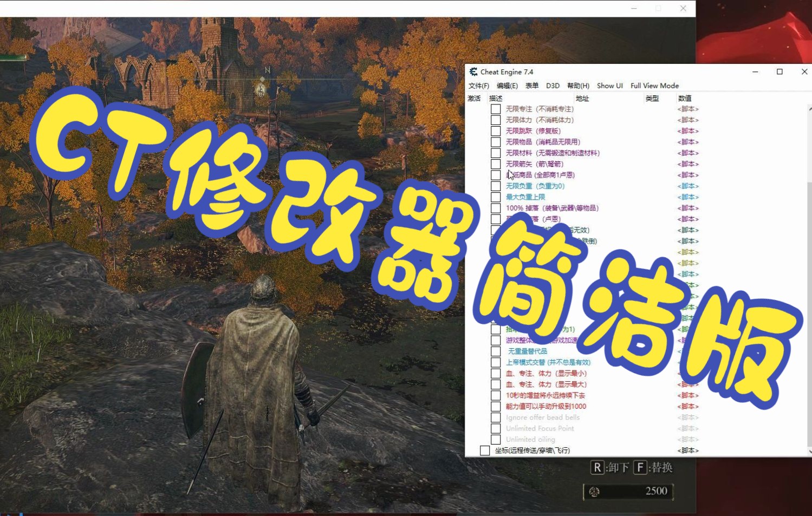This screenshot has width=812, height=516.
Task: Check the 血、专注、体力 (显示最大) box
Action: click(496, 384)
